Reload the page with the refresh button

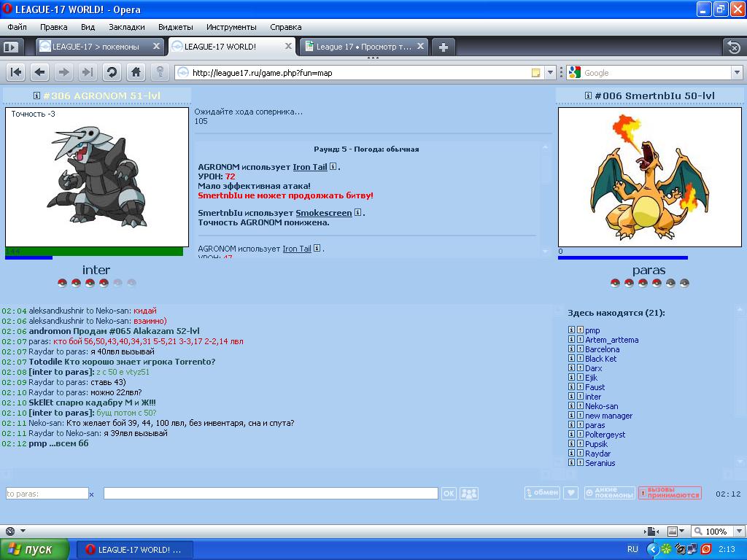click(x=112, y=72)
